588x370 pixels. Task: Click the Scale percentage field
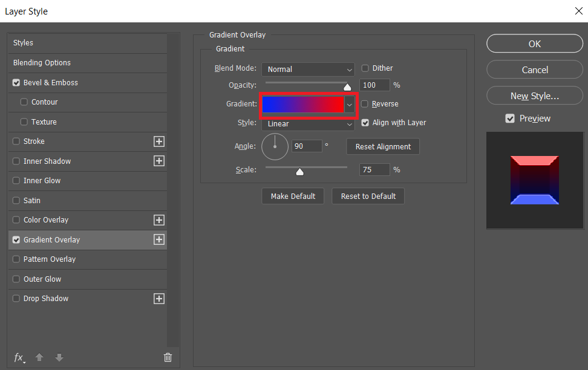click(374, 170)
